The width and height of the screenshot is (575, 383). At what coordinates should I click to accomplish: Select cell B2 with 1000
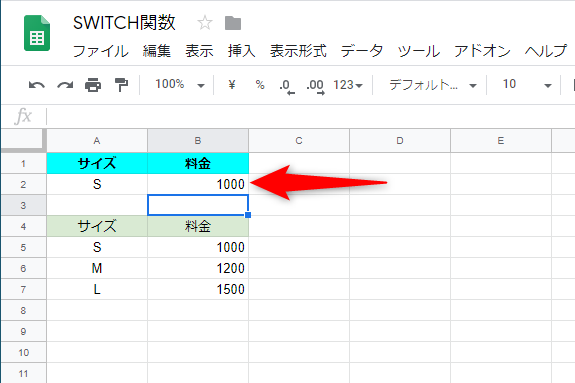tap(198, 184)
